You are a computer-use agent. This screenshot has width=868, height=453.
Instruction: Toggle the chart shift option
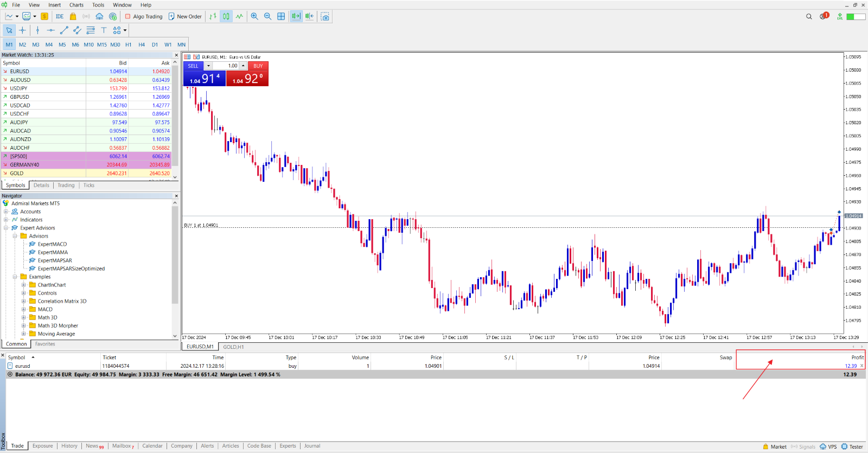(309, 16)
